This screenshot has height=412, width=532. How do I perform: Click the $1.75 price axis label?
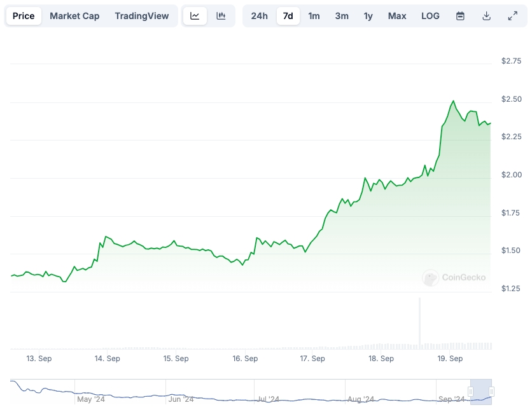pyautogui.click(x=510, y=213)
